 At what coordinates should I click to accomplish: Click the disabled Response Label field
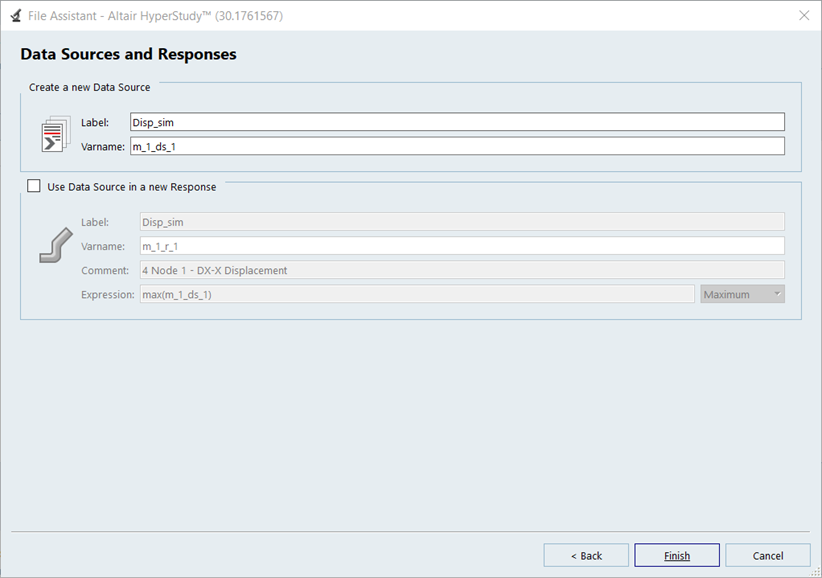[x=462, y=222]
